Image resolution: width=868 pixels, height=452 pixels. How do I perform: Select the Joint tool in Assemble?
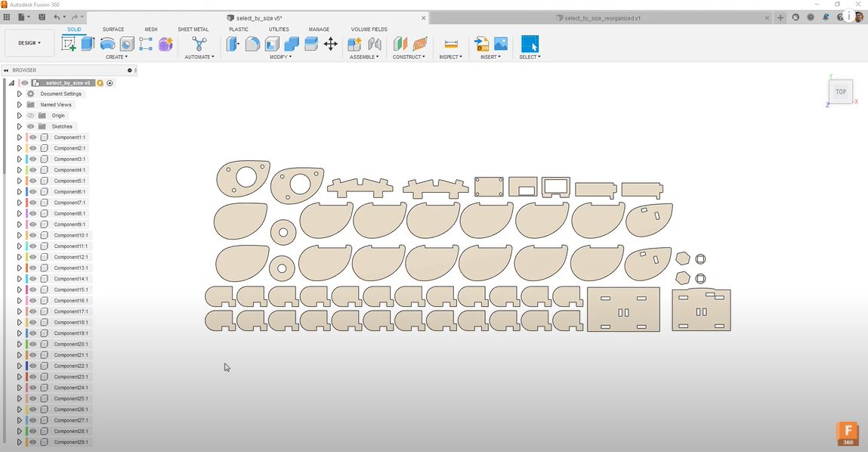click(375, 44)
